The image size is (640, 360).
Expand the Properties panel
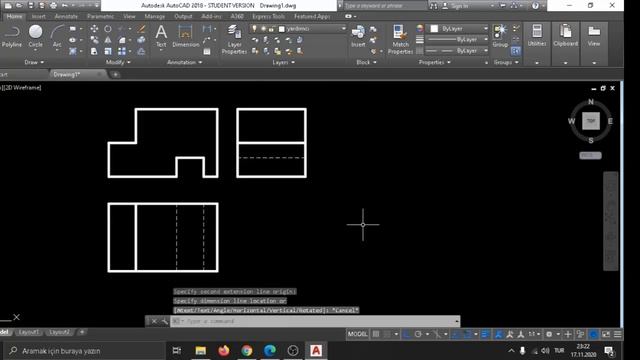(x=434, y=62)
